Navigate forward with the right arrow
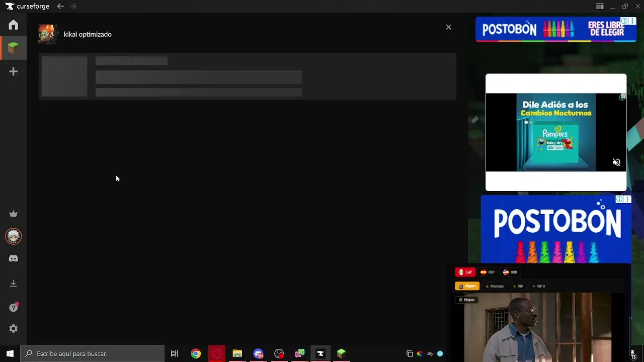The height and width of the screenshot is (362, 644). (x=73, y=7)
